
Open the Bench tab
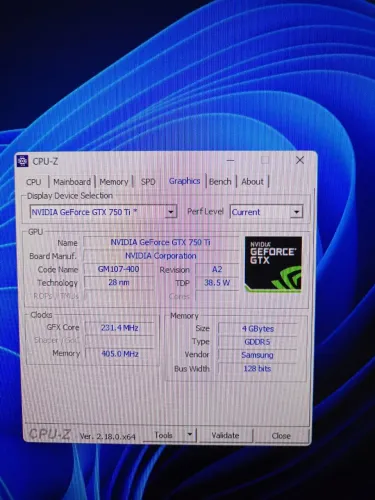coord(220,182)
